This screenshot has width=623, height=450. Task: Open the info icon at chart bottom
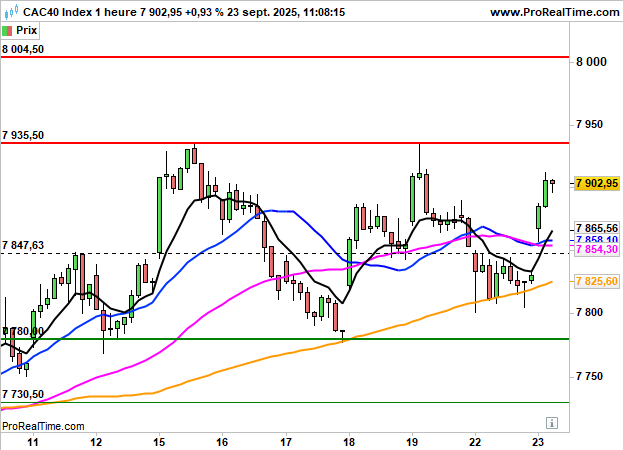[x=551, y=423]
